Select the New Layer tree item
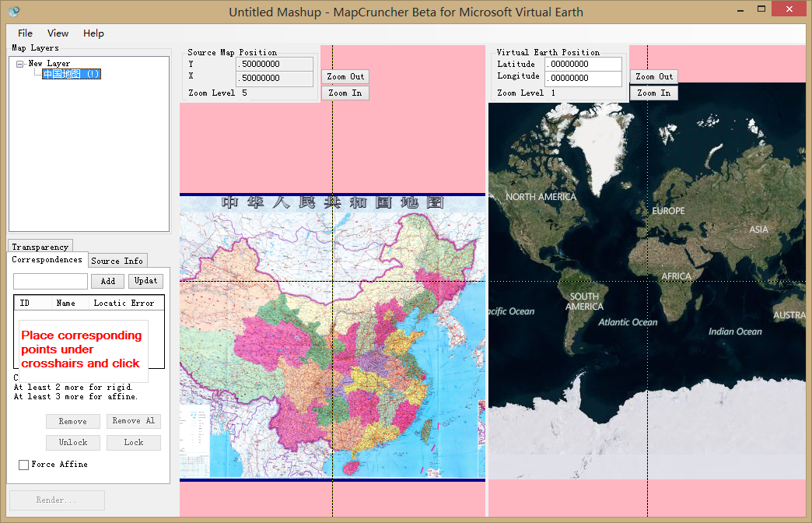The width and height of the screenshot is (812, 523). point(49,63)
